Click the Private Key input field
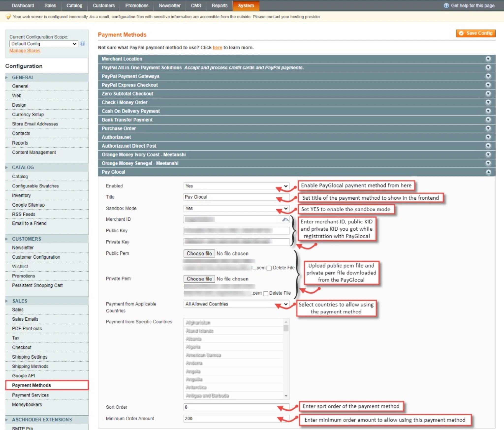The image size is (504, 430). 236,242
